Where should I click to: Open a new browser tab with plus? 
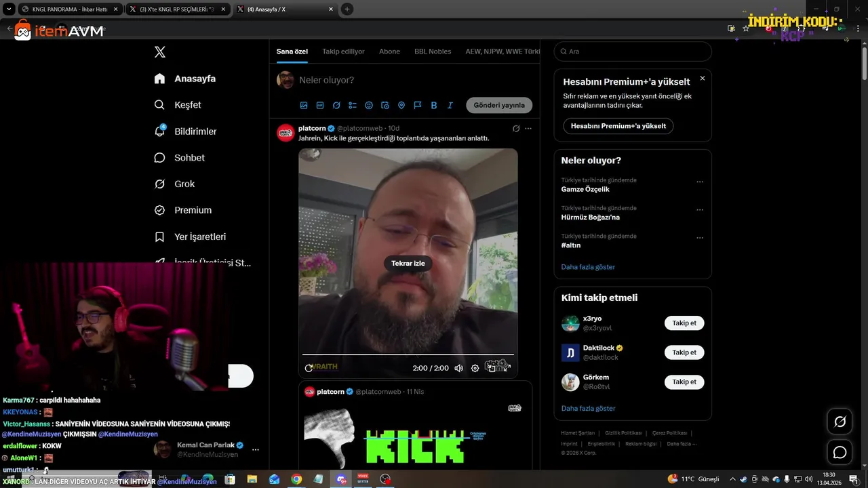click(347, 9)
